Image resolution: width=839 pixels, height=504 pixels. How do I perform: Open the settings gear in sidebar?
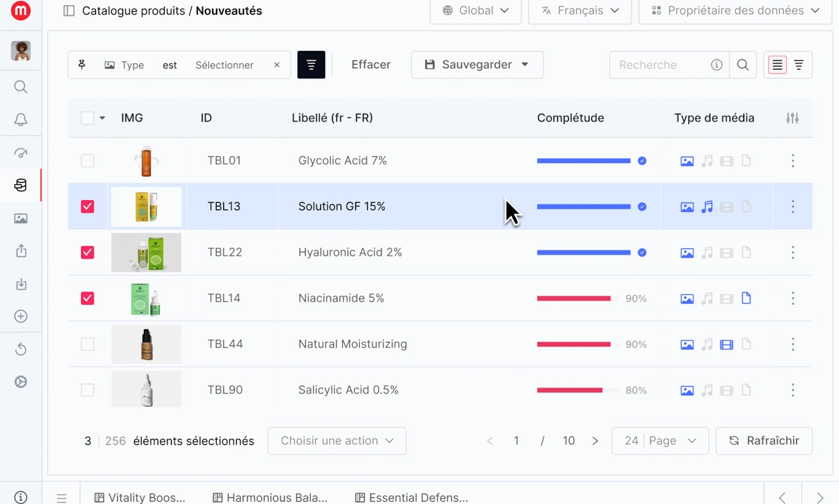(x=21, y=382)
